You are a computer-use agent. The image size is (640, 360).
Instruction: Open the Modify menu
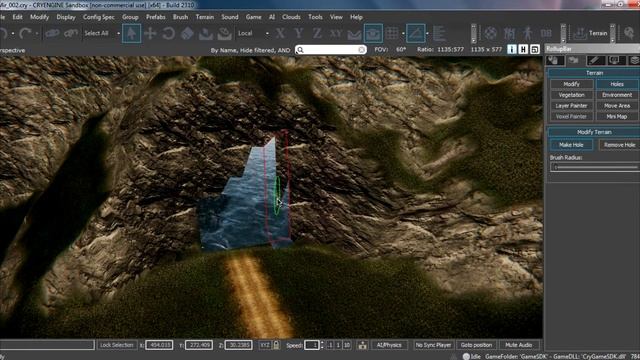click(x=39, y=17)
